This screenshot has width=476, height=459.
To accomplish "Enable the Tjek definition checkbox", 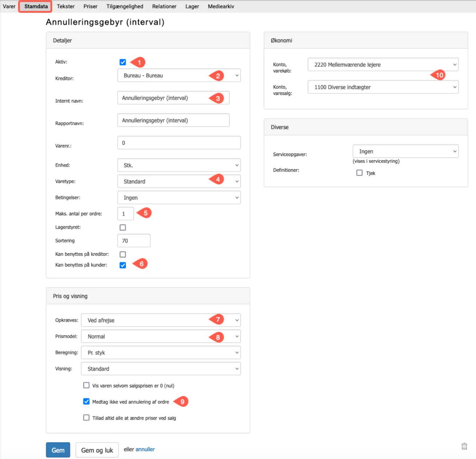I will pyautogui.click(x=360, y=173).
